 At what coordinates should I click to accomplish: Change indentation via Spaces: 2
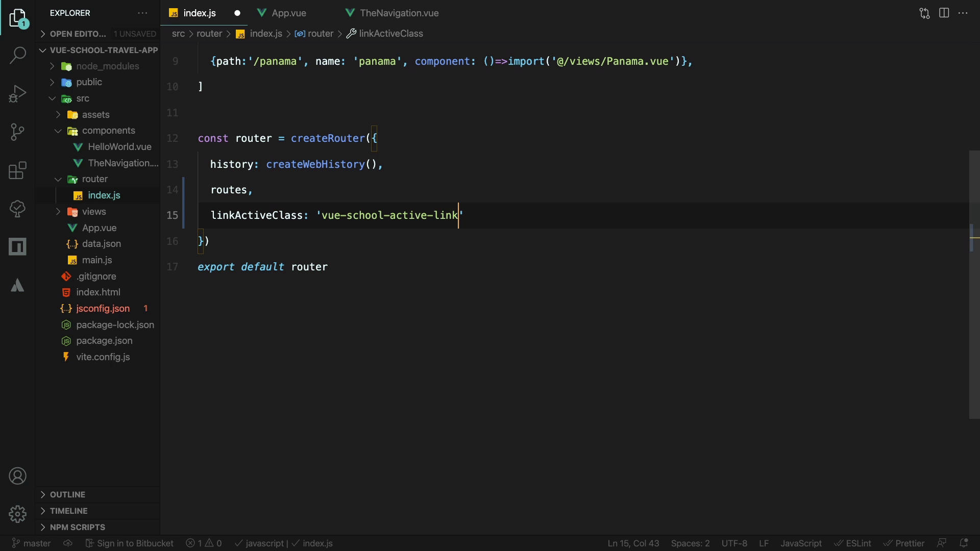pos(690,543)
